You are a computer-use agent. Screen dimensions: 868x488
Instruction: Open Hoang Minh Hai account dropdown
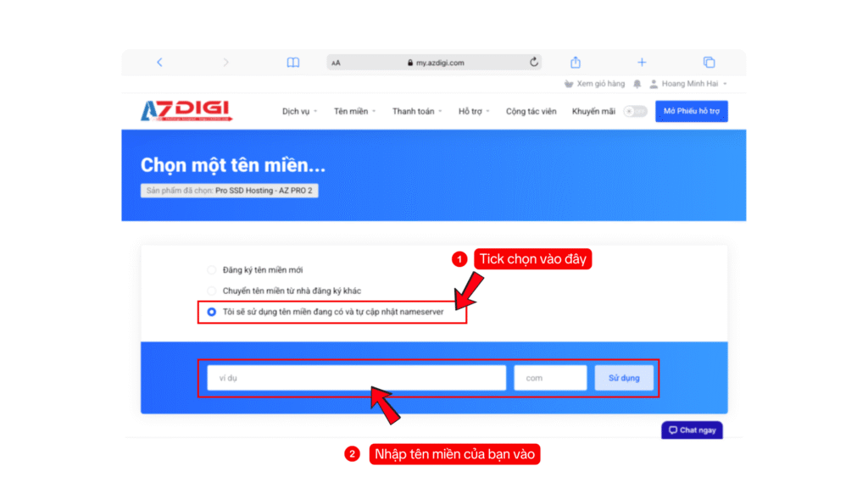click(688, 84)
